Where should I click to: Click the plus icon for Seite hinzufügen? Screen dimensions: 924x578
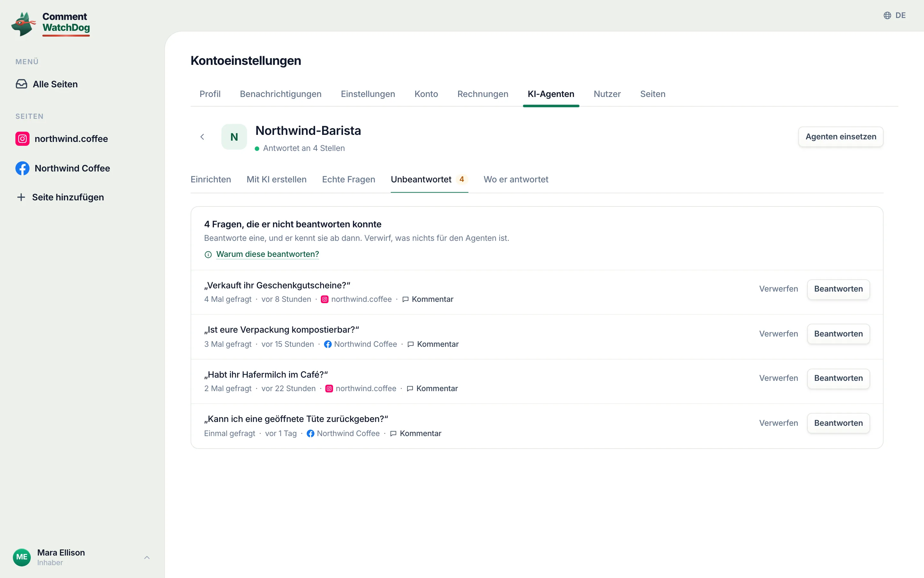tap(21, 197)
